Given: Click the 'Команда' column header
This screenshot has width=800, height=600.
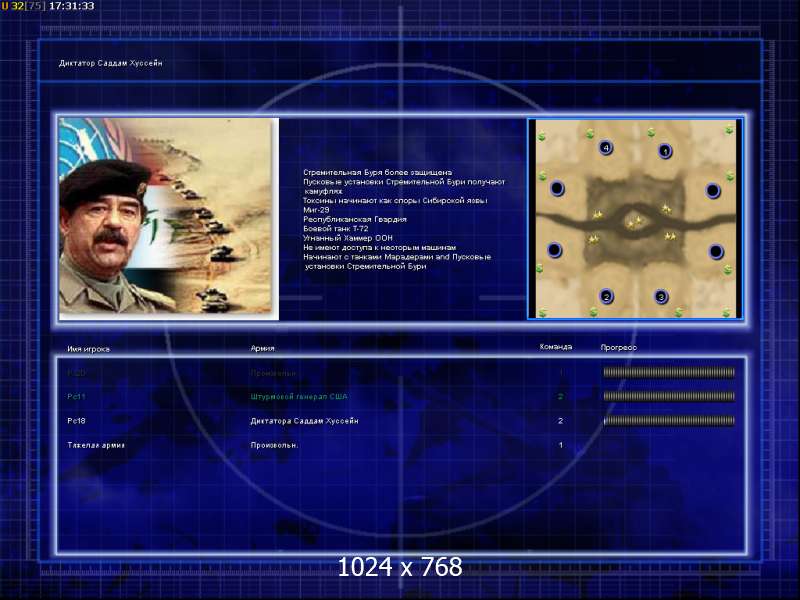Looking at the screenshot, I should tap(556, 346).
